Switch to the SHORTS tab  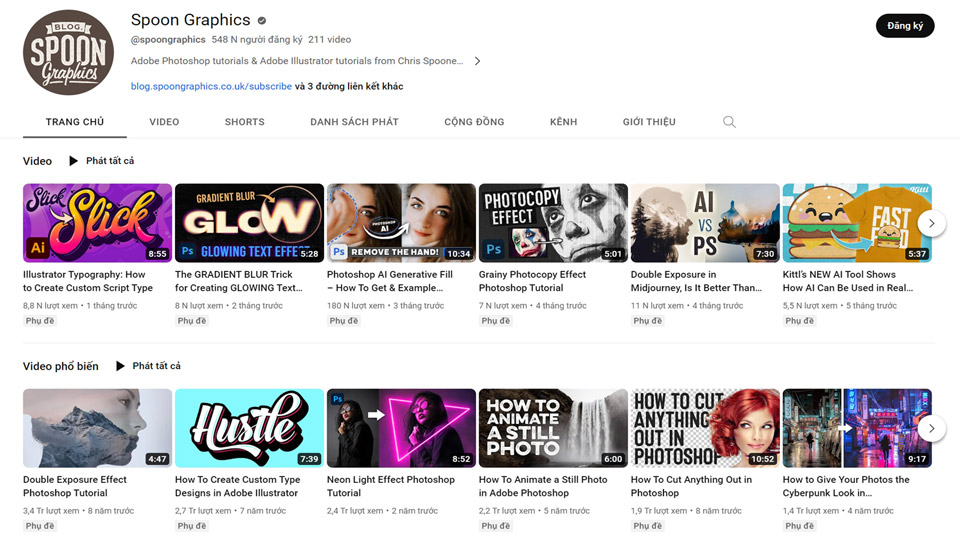(244, 122)
